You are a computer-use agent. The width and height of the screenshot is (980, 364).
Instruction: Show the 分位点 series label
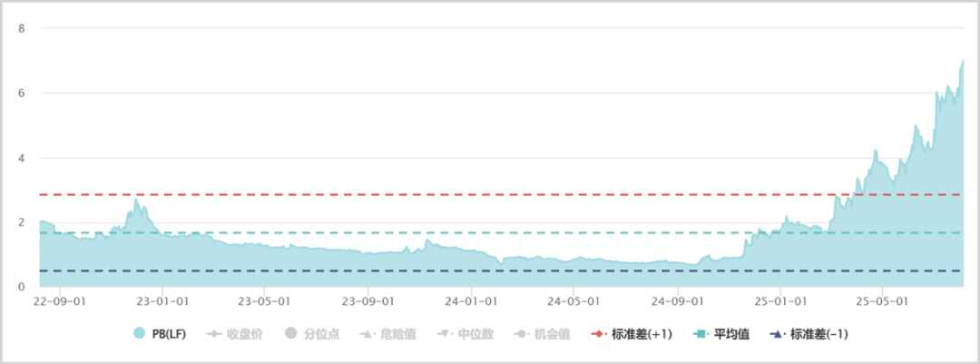(x=322, y=334)
